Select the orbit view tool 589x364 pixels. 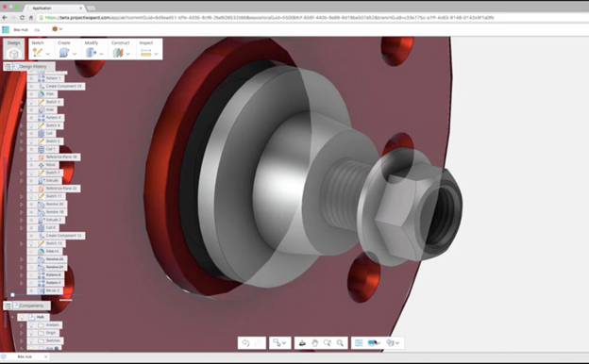[302, 343]
